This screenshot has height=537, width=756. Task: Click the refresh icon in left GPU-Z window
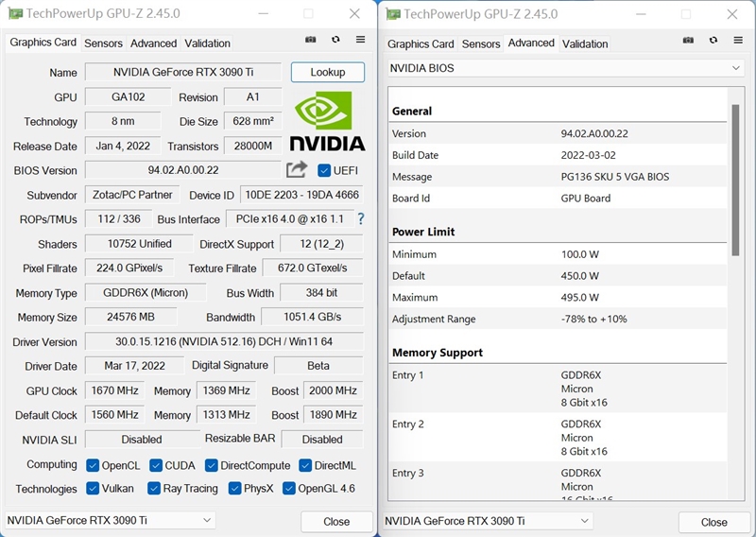click(x=335, y=40)
